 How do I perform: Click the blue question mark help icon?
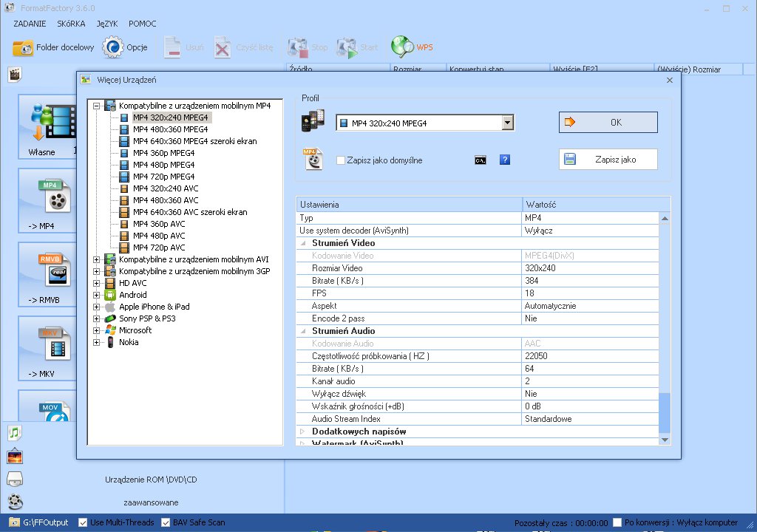point(504,160)
